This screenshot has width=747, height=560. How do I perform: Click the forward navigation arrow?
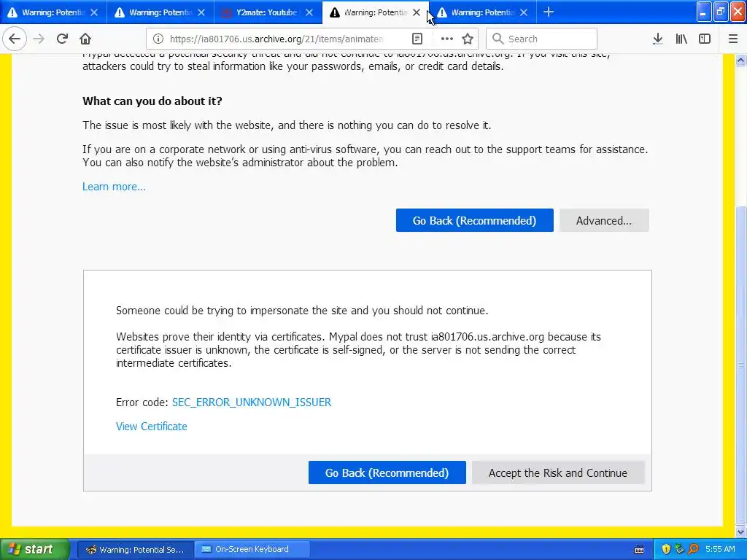pos(39,39)
